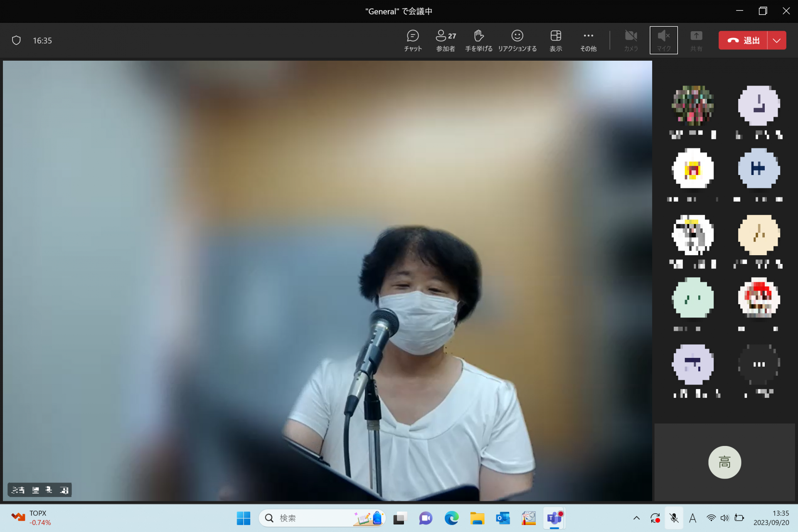Click the self view avatar 高

724,462
